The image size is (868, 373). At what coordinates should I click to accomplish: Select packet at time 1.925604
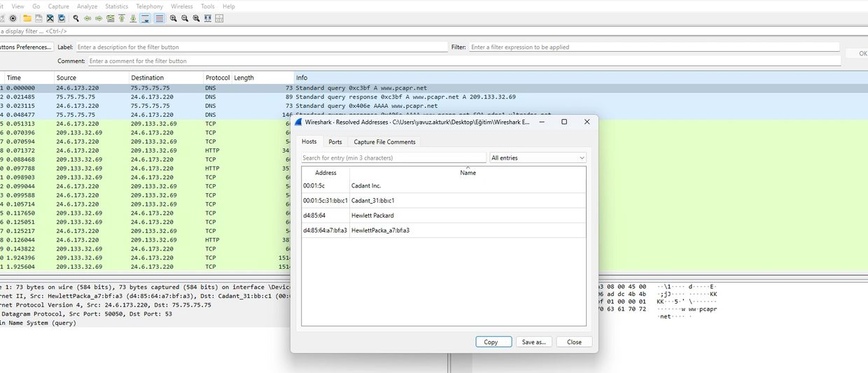(x=146, y=267)
